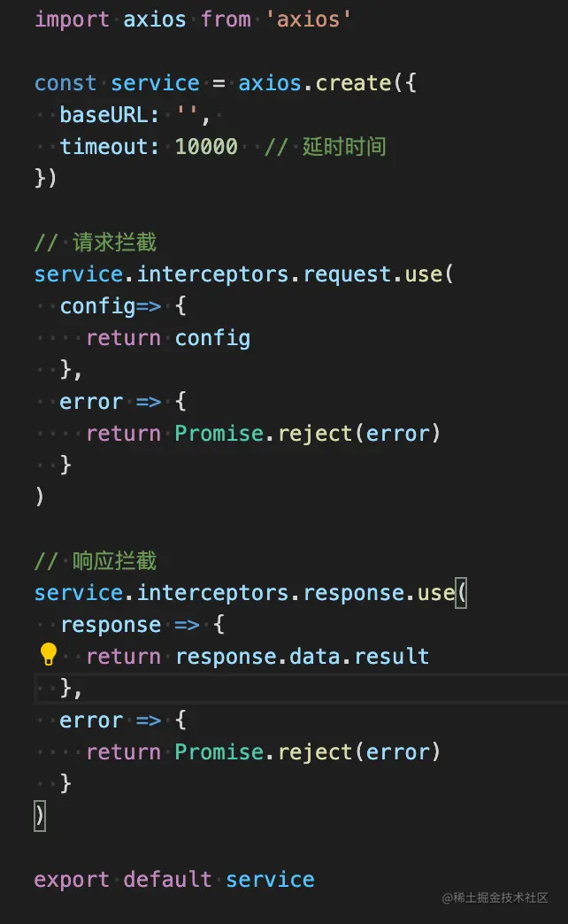Click the 'return config' statement
The image size is (568, 924).
(168, 338)
